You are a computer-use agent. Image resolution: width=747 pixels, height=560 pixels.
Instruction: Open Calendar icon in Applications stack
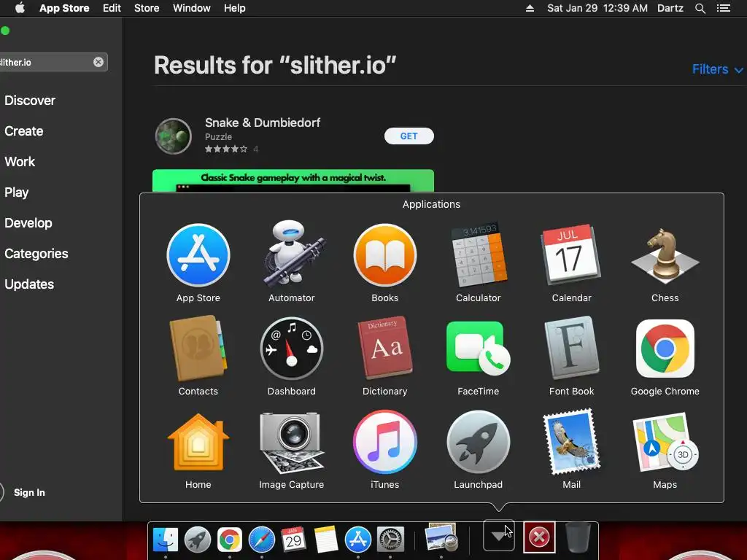(570, 254)
